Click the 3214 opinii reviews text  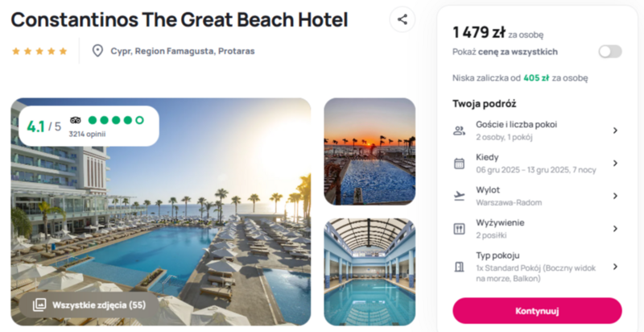pos(87,134)
